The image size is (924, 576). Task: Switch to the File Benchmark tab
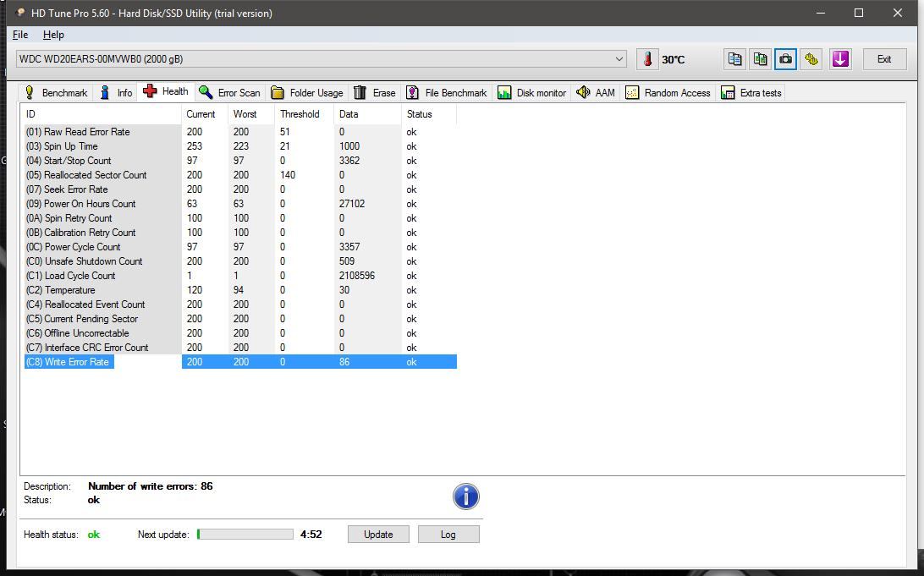(x=447, y=92)
